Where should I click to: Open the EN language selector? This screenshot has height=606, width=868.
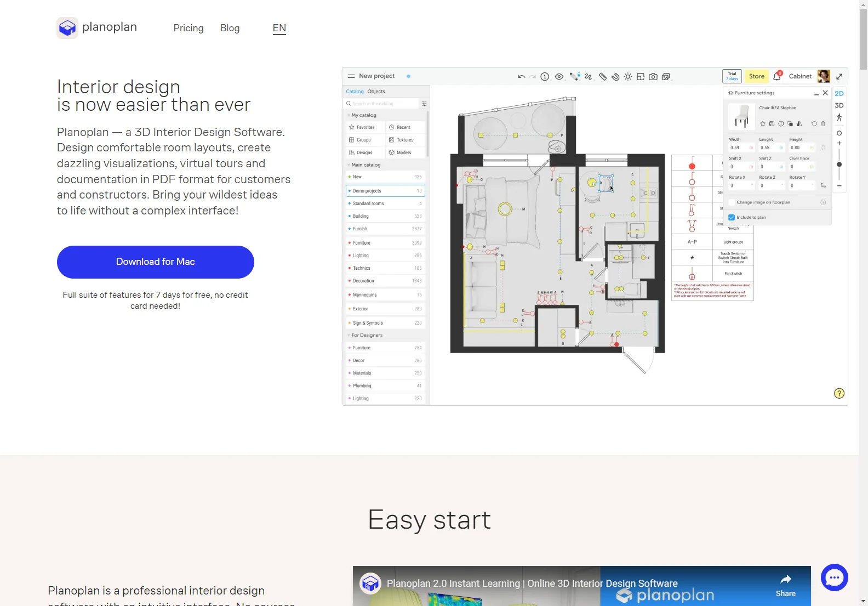[279, 28]
